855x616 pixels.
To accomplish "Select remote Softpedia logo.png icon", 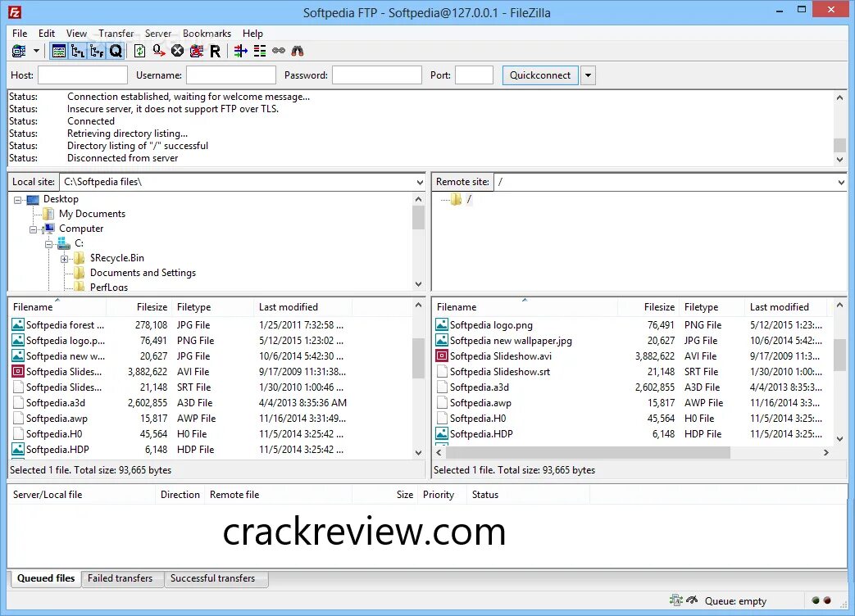I will click(442, 325).
